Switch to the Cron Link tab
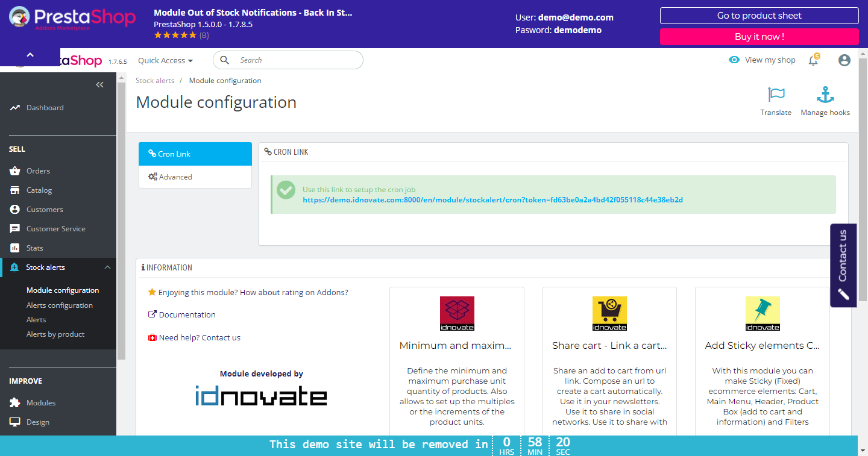The image size is (868, 456). point(195,154)
